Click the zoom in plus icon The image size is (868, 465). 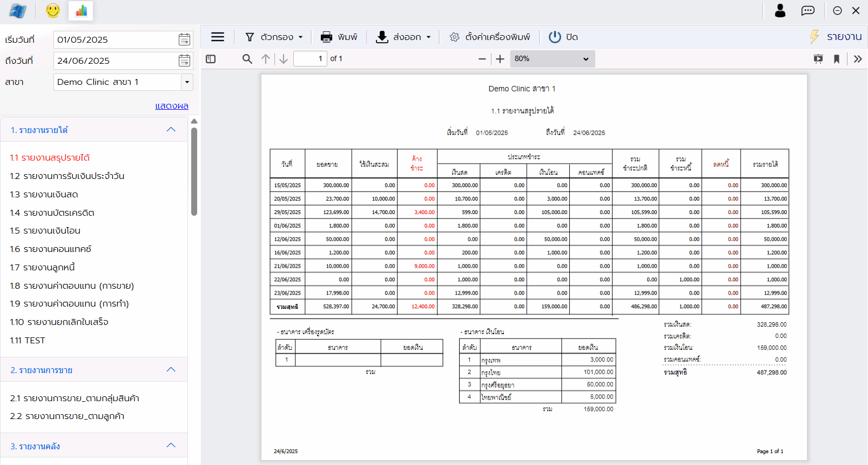[x=500, y=59]
